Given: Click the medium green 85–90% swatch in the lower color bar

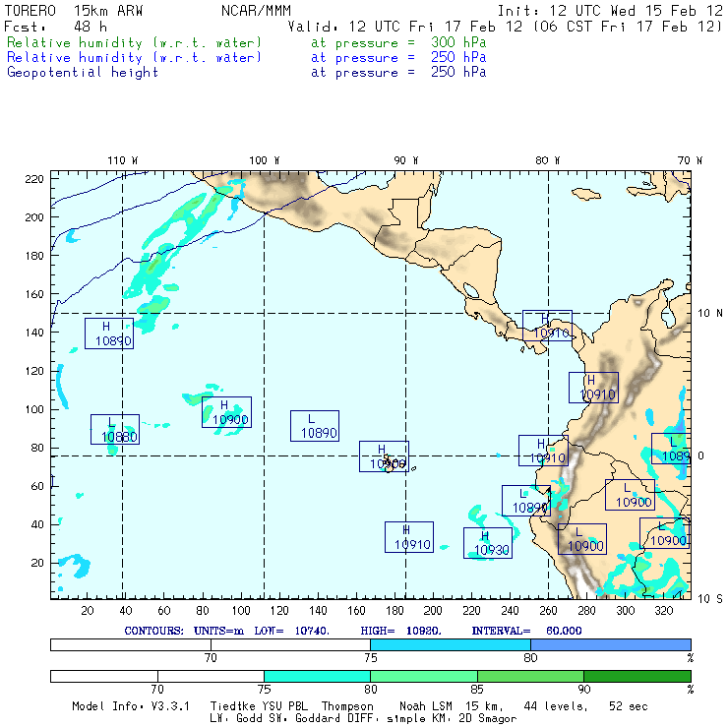Looking at the screenshot, I should pos(530,676).
